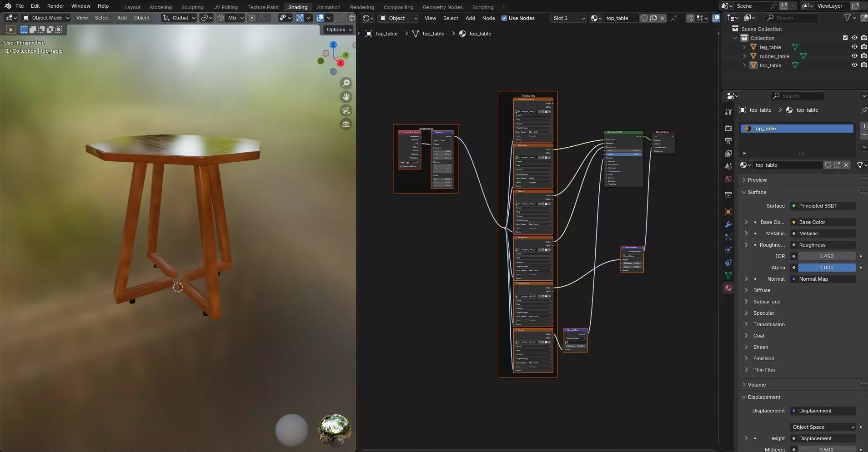Open the Material properties tab icon
The height and width of the screenshot is (452, 868).
point(728,288)
